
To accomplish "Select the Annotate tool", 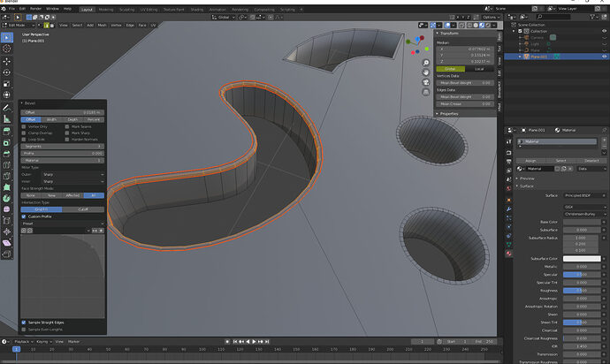I will (6, 108).
